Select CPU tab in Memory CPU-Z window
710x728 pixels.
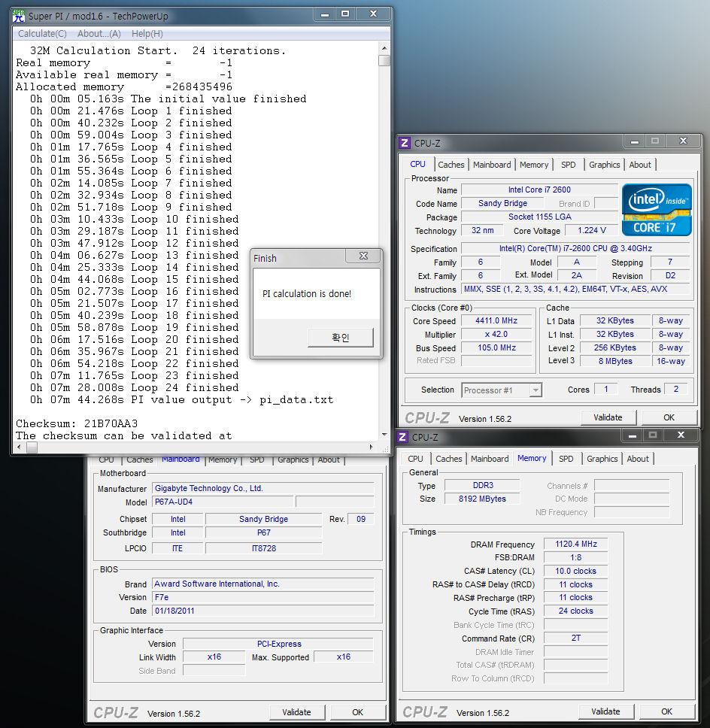(x=415, y=459)
